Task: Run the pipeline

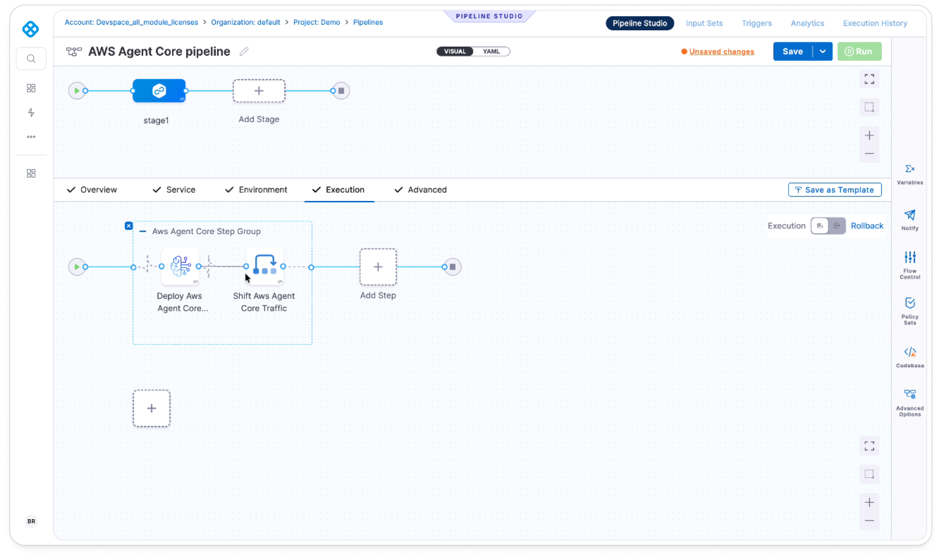Action: [859, 51]
